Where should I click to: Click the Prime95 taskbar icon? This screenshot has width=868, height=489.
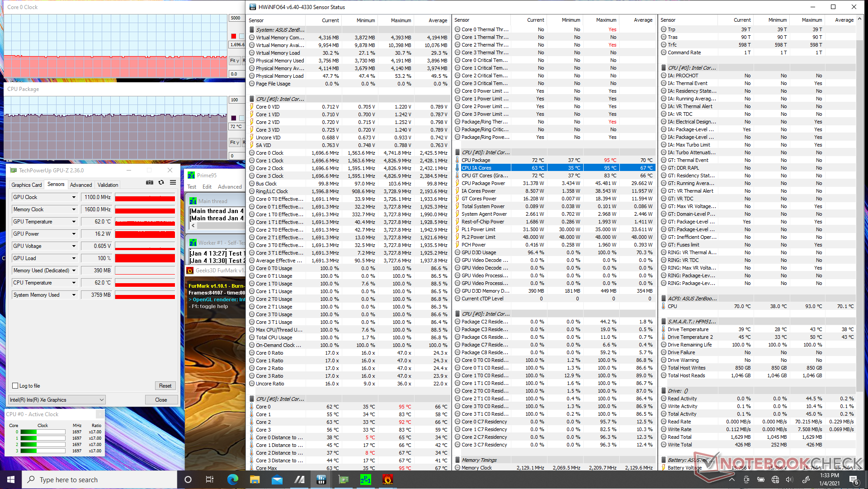pyautogui.click(x=365, y=480)
